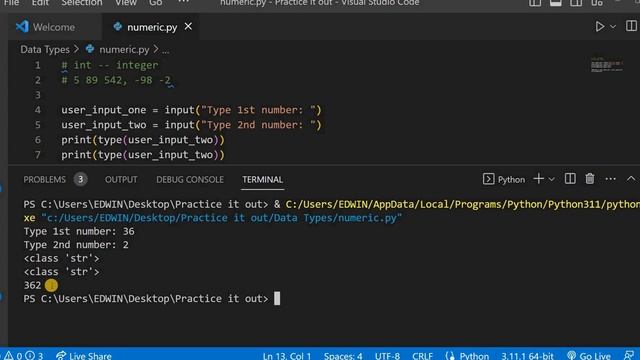The height and width of the screenshot is (360, 640).
Task: Click the comment '# int -- integer'
Action: click(110, 65)
